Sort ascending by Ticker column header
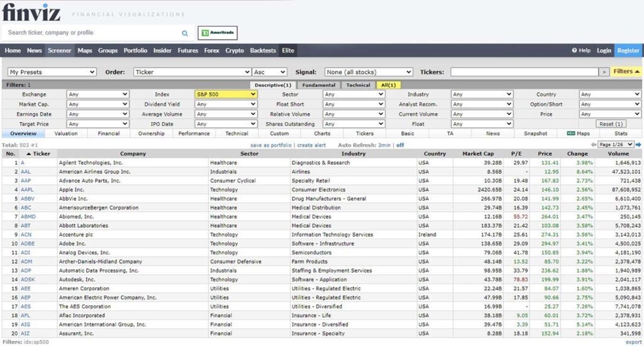The height and width of the screenshot is (346, 644). (38, 153)
